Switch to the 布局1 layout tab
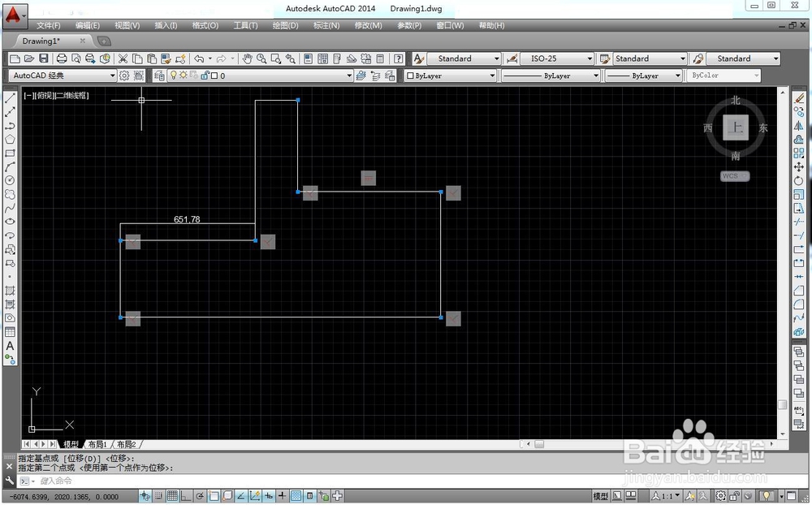 pyautogui.click(x=97, y=444)
